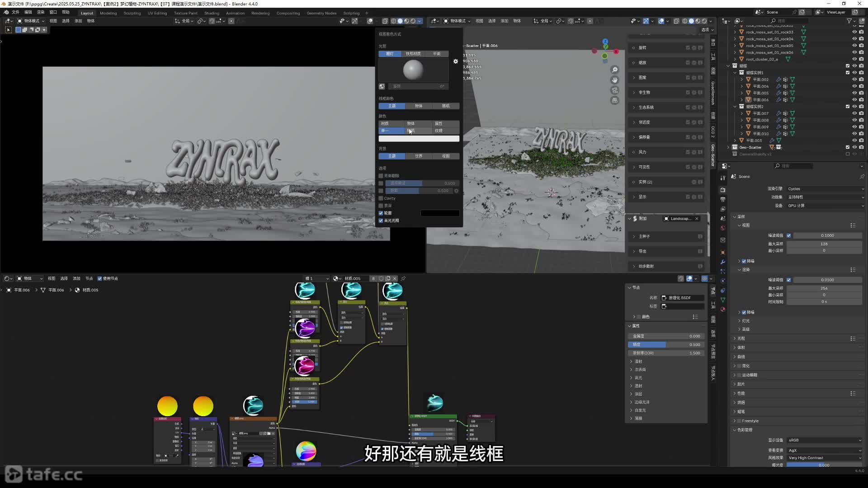Click the orbit zoom magnifier gizmo in right viewport

(x=615, y=70)
